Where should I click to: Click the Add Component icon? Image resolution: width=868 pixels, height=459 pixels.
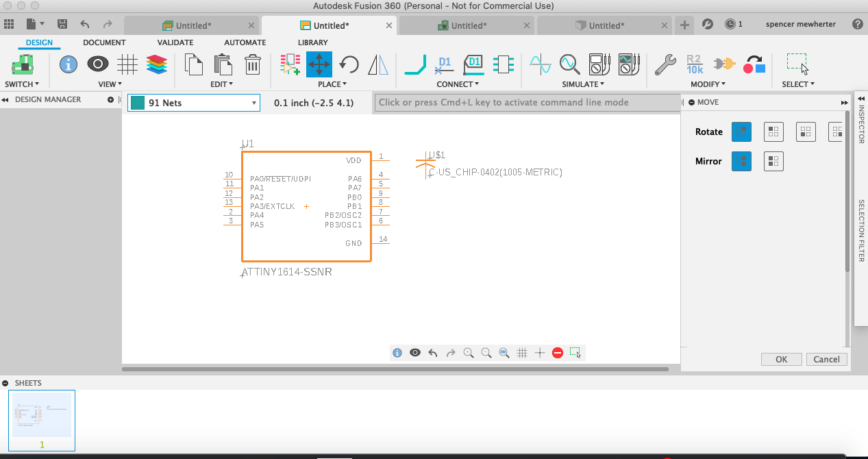coord(290,65)
